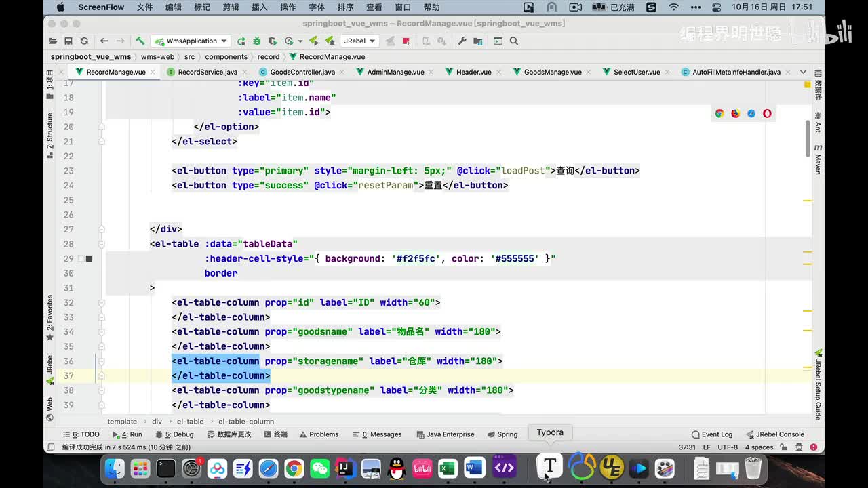Collapse the code fold at line 28
The width and height of the screenshot is (868, 488).
(102, 244)
